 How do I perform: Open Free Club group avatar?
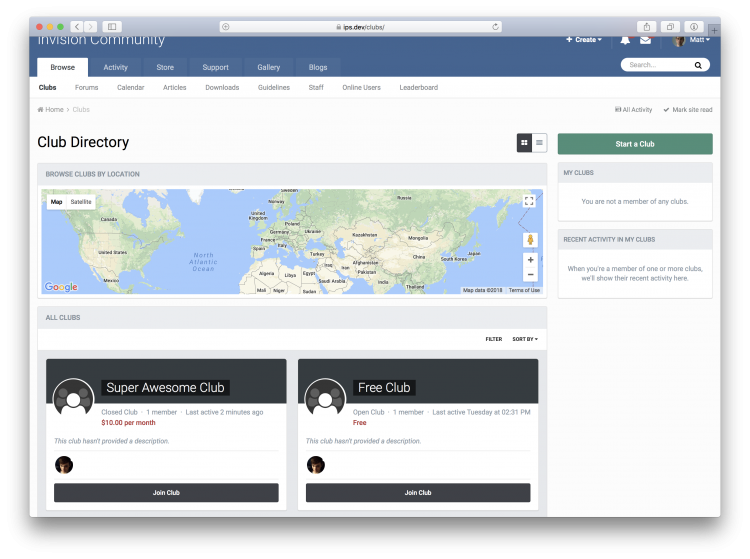point(325,399)
